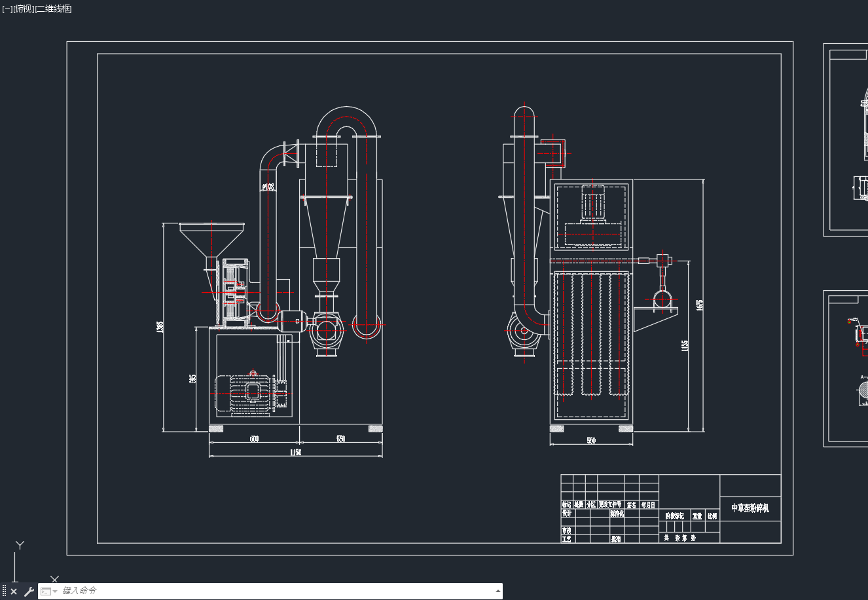
Task: Open the [俯视] view controls menu
Action: 24,9
